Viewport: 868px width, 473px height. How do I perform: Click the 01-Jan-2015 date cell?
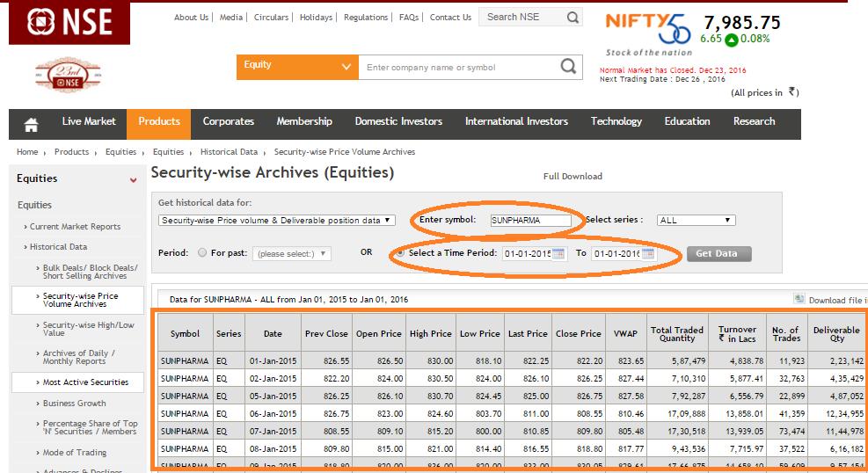point(273,360)
